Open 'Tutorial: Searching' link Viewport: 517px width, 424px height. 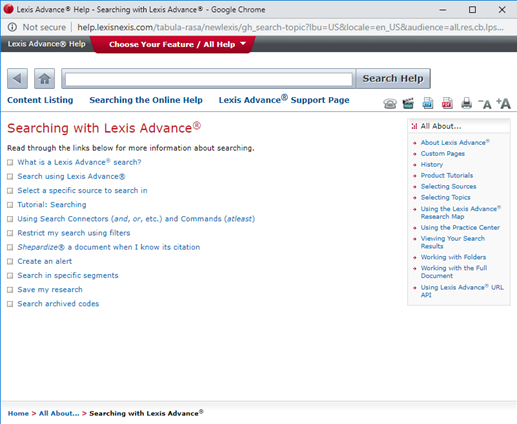pyautogui.click(x=52, y=205)
